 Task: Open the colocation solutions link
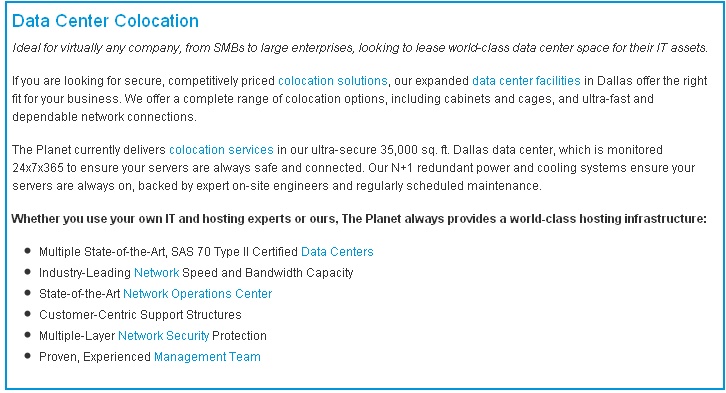point(332,81)
